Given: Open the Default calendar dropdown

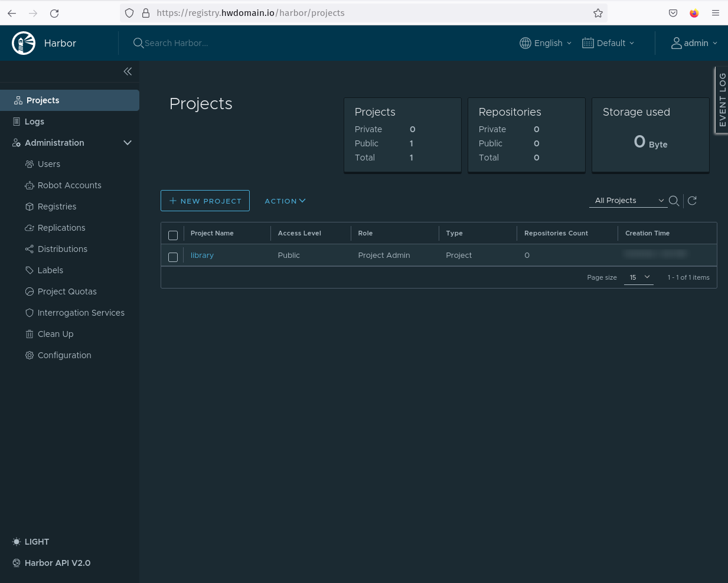Looking at the screenshot, I should (x=608, y=43).
